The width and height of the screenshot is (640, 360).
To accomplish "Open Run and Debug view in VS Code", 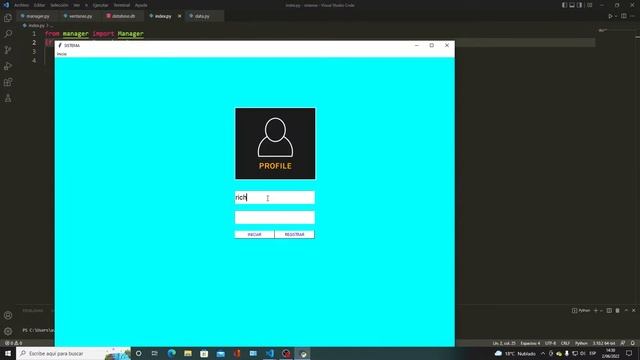I will (8, 66).
